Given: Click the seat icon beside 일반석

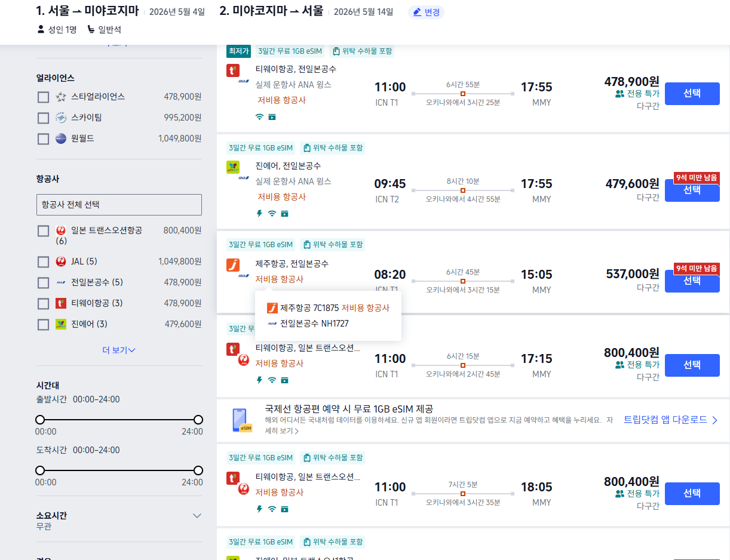Looking at the screenshot, I should coord(91,29).
